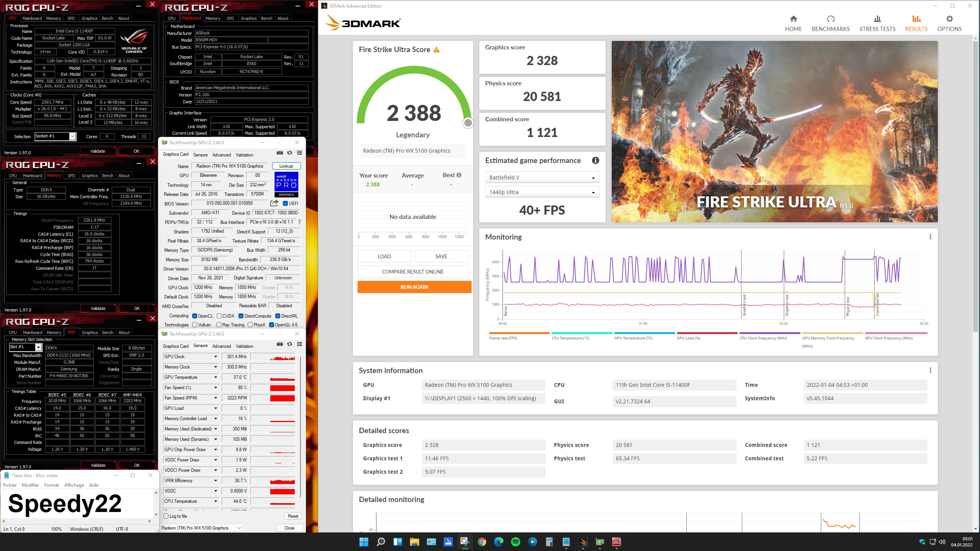Click CPU Clock Frequency legend color bar
The width and height of the screenshot is (980, 551).
(770, 333)
